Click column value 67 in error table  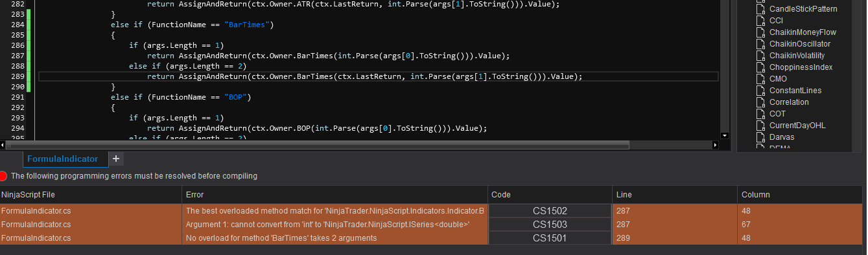[x=746, y=225]
